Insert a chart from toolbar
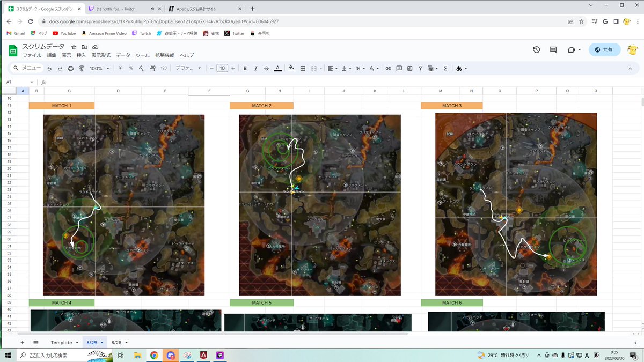This screenshot has width=644, height=362. (x=410, y=68)
